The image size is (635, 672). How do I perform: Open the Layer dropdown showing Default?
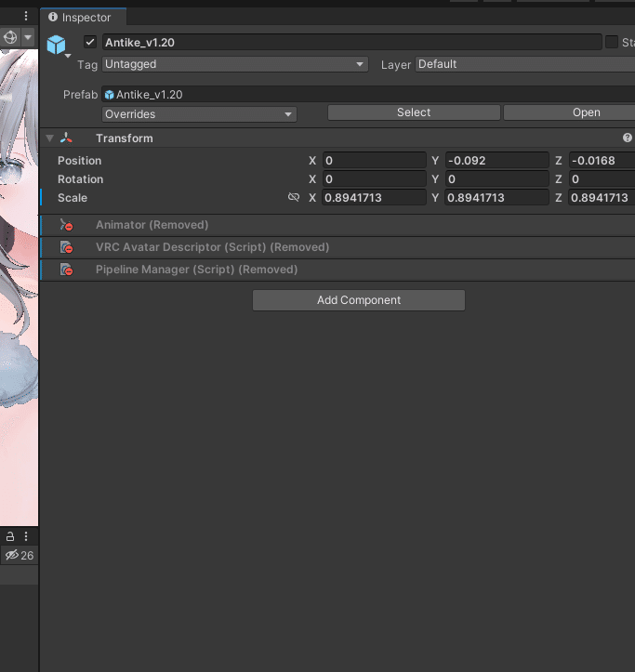[524, 64]
